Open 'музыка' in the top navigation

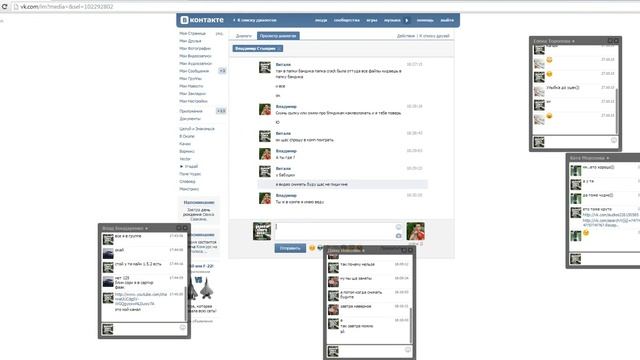[392, 20]
